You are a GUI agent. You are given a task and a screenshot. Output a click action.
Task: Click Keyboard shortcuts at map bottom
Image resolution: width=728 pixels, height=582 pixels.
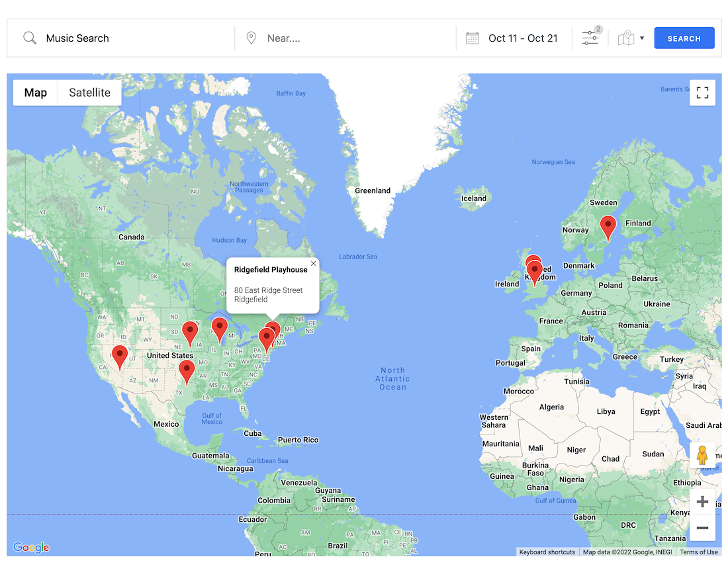[x=547, y=552]
